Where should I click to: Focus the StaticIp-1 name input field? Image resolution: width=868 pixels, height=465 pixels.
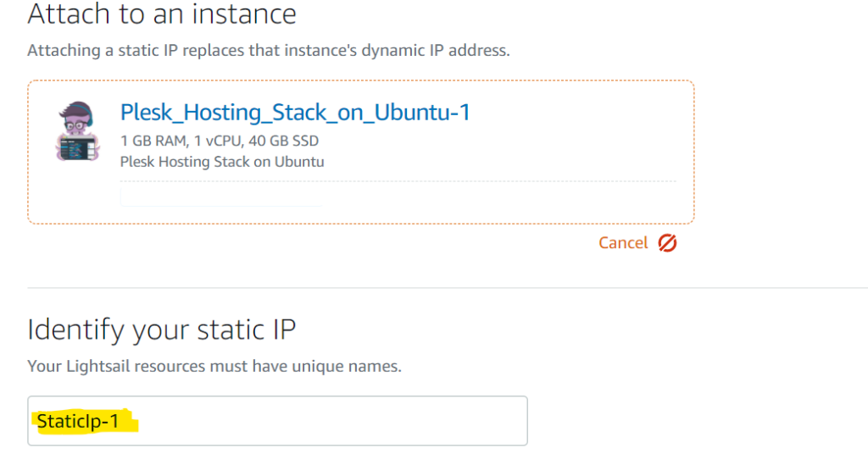277,421
